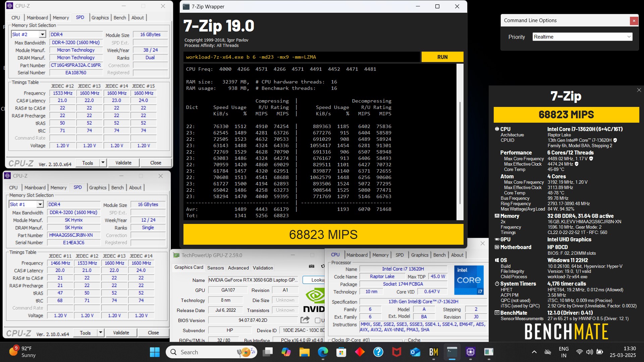Click the Lookup button in GPU-Z
This screenshot has width=644, height=362.
pyautogui.click(x=314, y=280)
